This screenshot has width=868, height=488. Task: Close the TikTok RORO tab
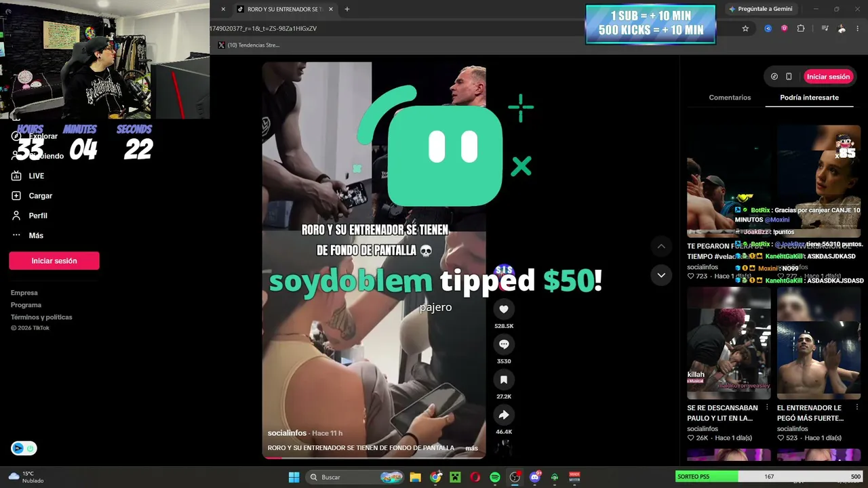[x=330, y=9]
